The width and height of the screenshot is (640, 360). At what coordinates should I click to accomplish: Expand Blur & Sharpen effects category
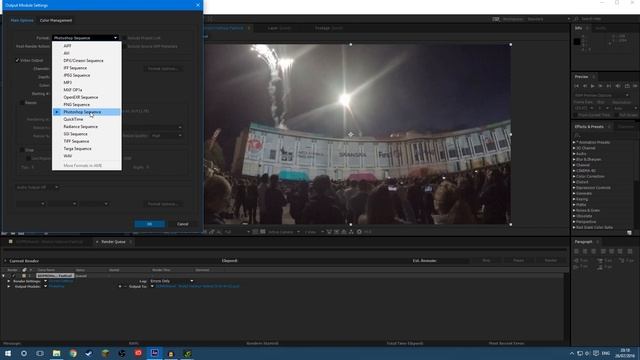coord(574,160)
